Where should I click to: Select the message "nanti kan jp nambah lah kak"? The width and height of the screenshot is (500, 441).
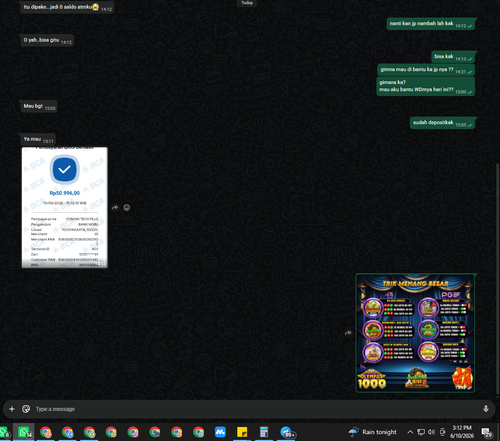[431, 24]
